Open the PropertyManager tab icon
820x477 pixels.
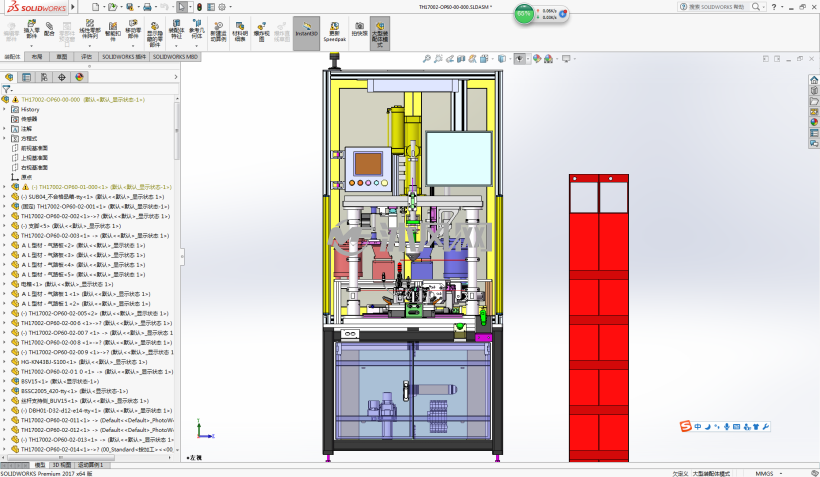click(x=26, y=77)
